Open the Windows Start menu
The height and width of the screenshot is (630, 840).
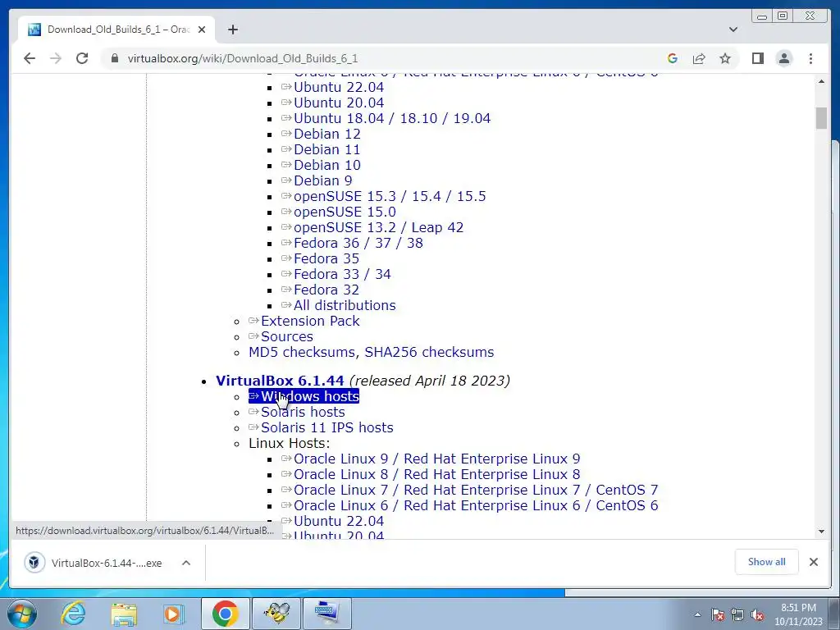coord(21,614)
